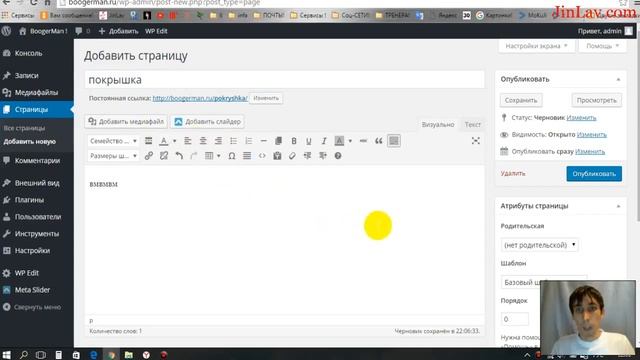Click Добавить медиафайл button

[126, 121]
